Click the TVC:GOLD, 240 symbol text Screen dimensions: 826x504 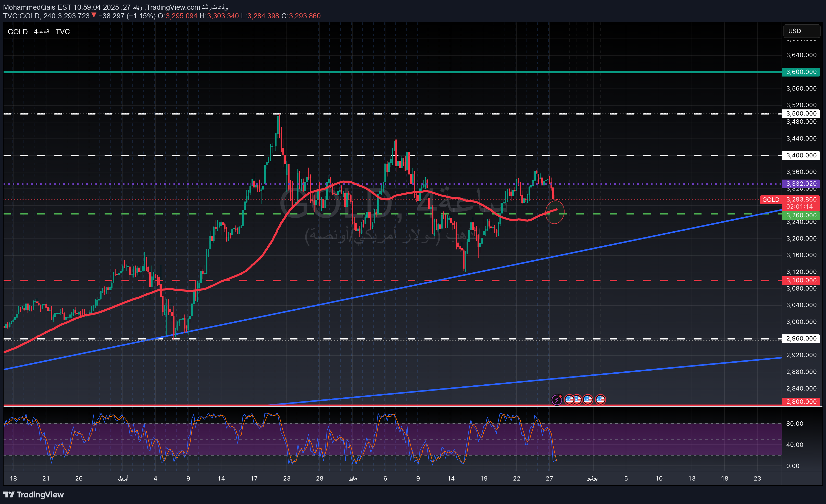coord(30,16)
